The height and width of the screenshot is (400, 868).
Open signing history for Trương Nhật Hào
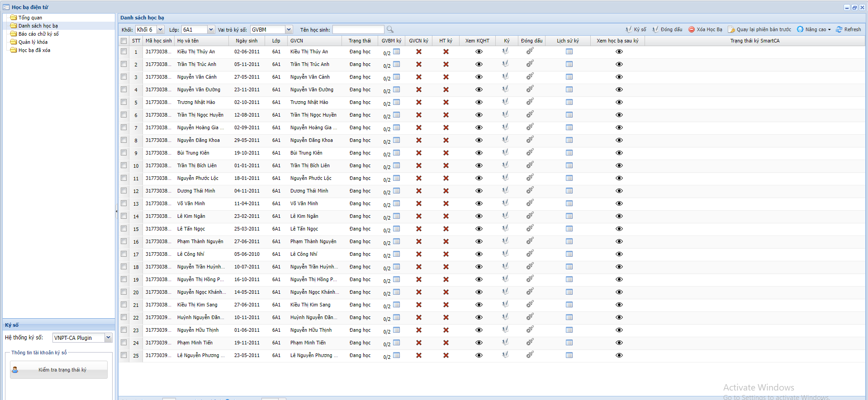pyautogui.click(x=569, y=102)
